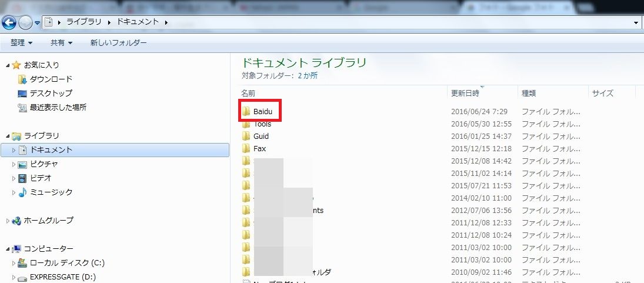Screen dimensions: 644x283
Task: Open breadcrumb arrow after ドキュメント
Action: click(166, 22)
